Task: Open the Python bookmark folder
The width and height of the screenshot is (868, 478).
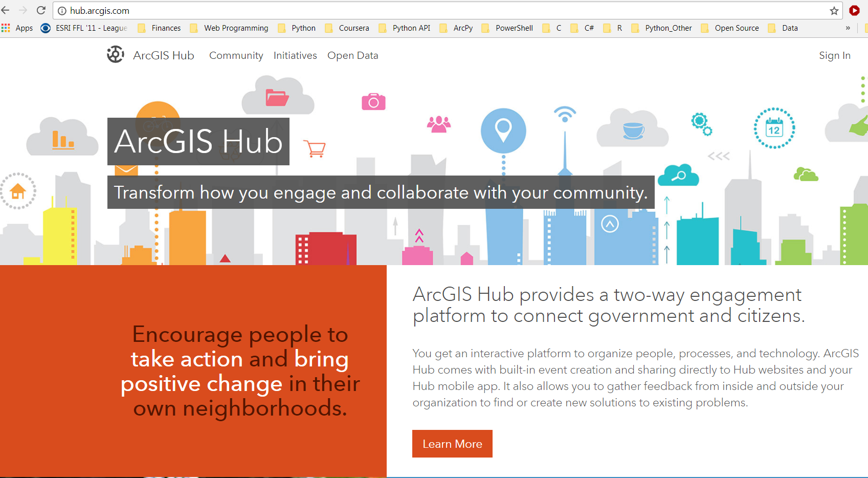Action: point(297,28)
